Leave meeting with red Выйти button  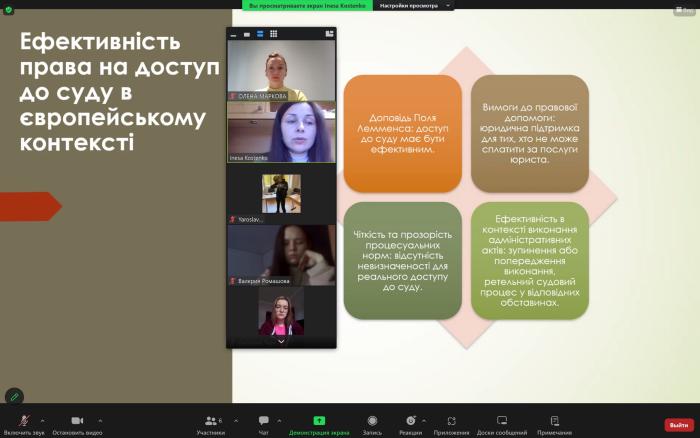coord(678,425)
